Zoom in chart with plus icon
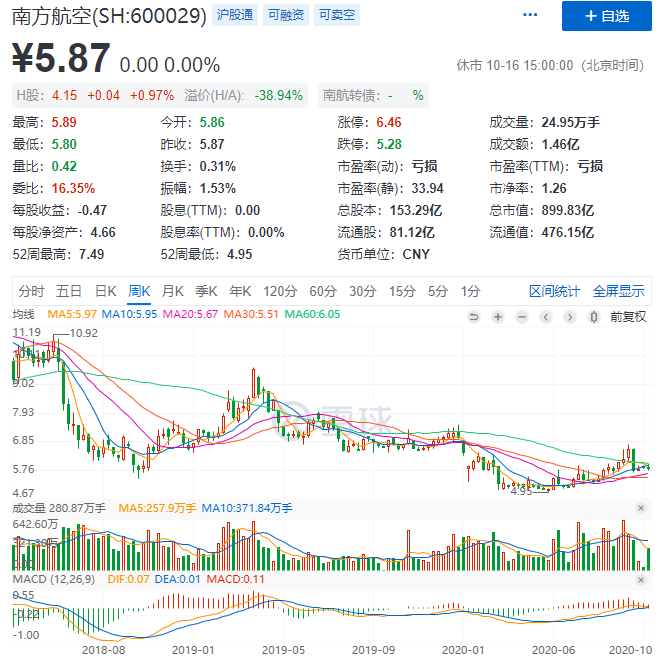660x658 pixels. pos(498,317)
